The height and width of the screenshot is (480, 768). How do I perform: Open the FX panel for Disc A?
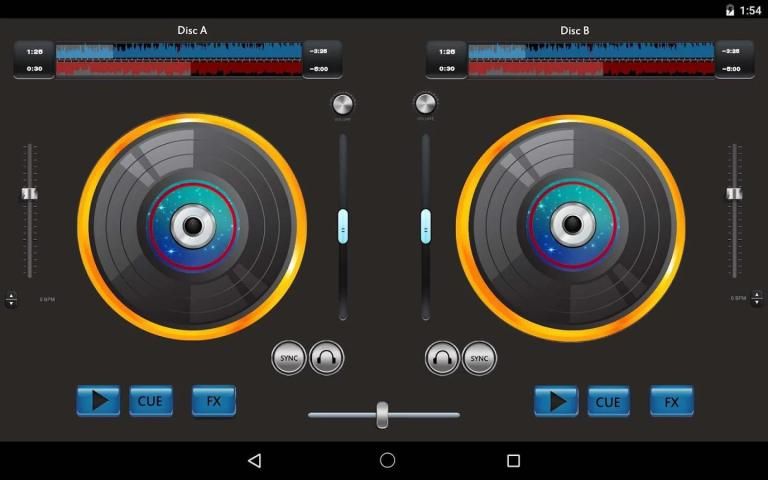(x=213, y=401)
